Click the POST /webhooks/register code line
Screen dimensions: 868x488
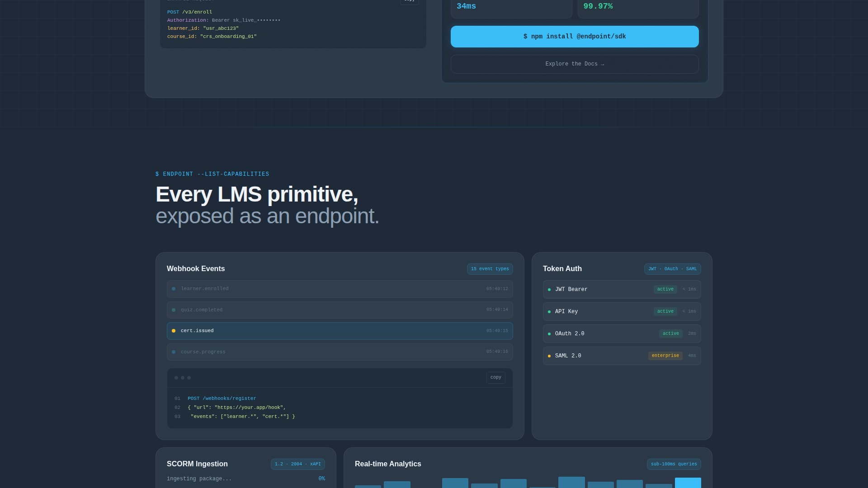222,399
